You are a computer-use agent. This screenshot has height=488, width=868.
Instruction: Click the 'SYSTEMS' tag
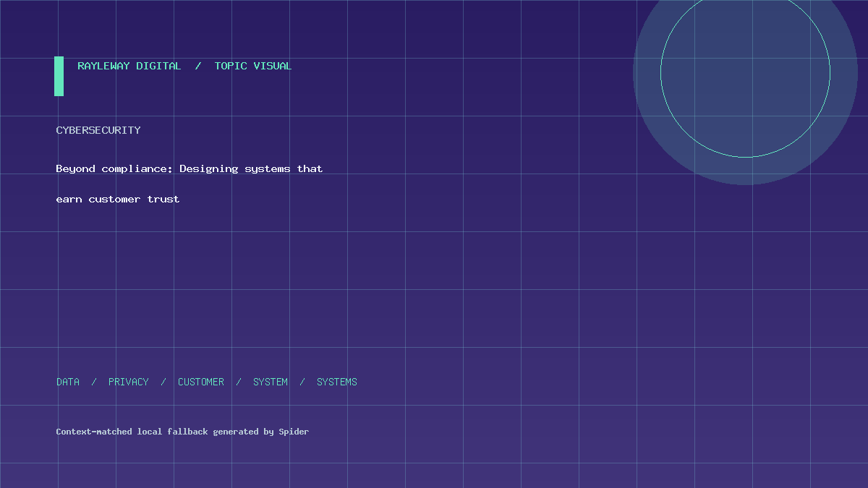coord(337,382)
